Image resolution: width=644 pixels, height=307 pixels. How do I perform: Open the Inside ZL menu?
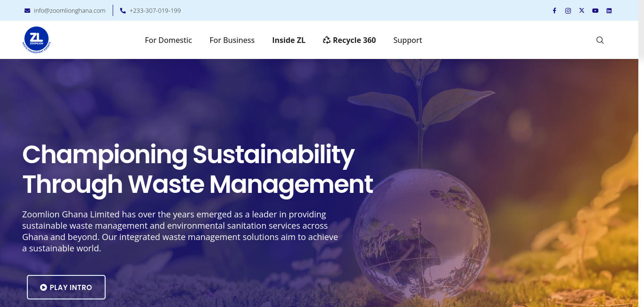[x=289, y=40]
